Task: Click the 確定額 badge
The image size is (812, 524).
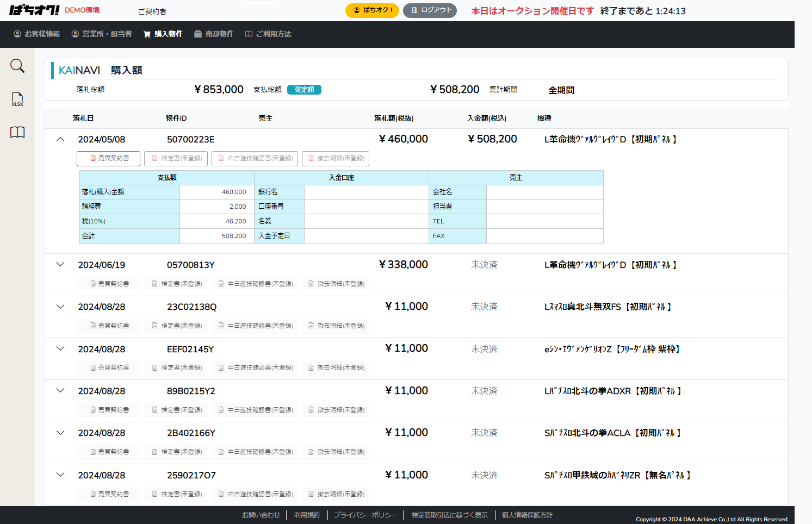Action: [304, 90]
